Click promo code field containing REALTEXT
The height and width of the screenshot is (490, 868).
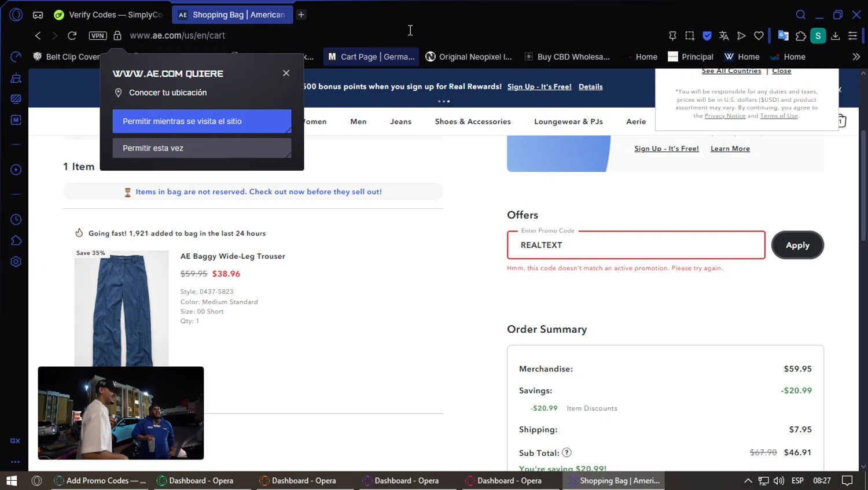(636, 245)
